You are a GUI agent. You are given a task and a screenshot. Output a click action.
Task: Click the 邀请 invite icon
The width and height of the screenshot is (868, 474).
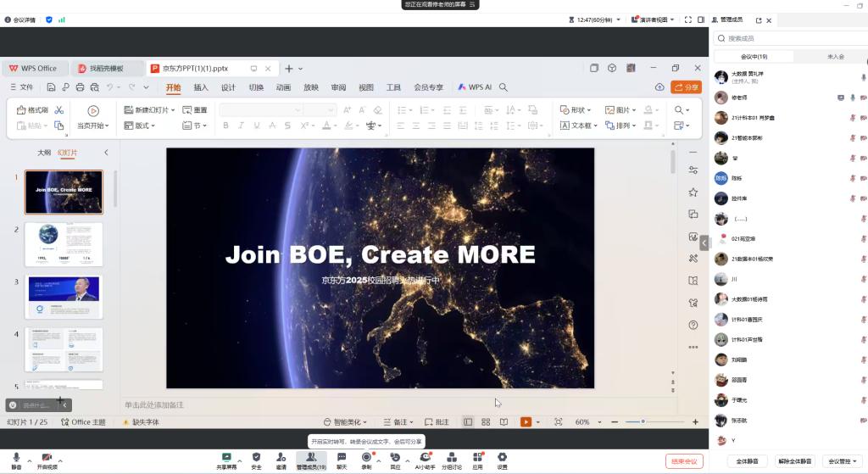tap(281, 457)
